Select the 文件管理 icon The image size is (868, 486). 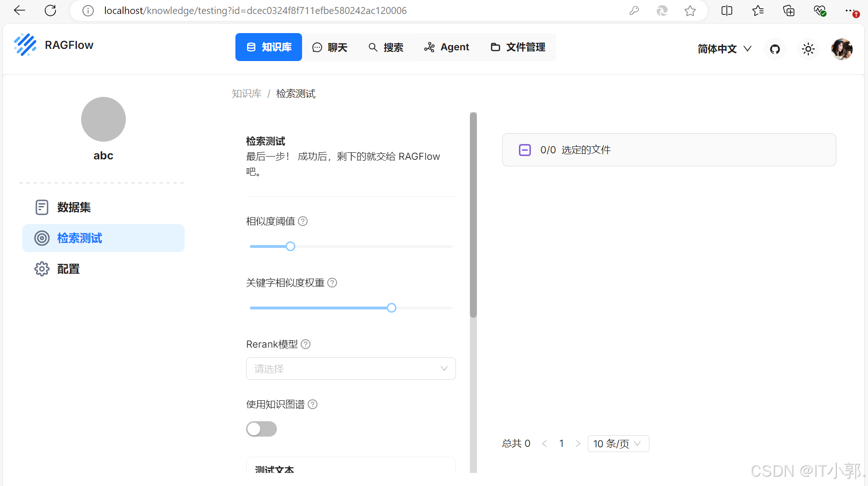[496, 47]
